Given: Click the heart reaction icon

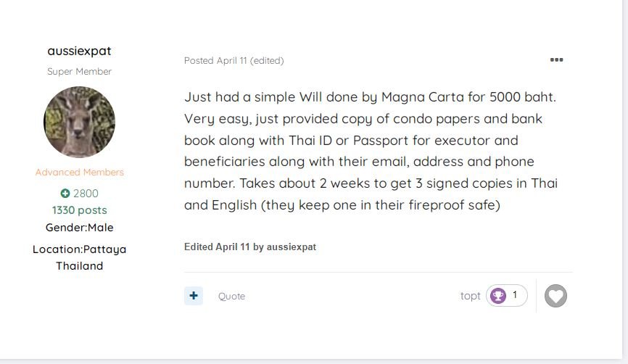Looking at the screenshot, I should [556, 296].
